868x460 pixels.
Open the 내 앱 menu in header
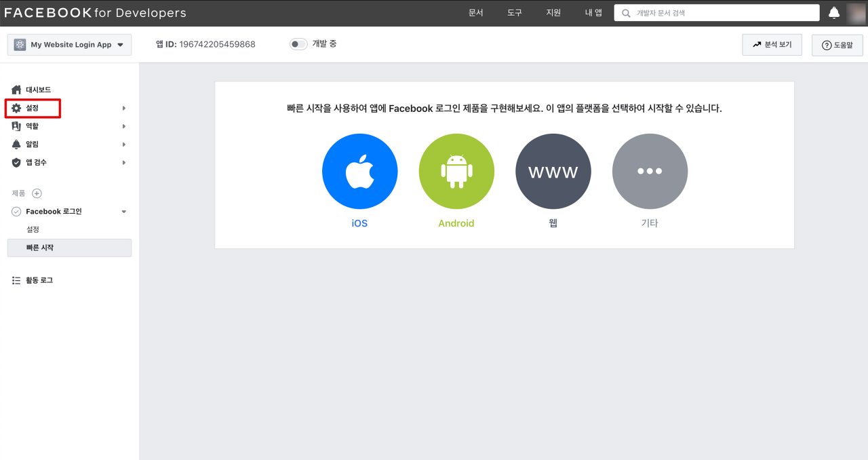point(593,13)
